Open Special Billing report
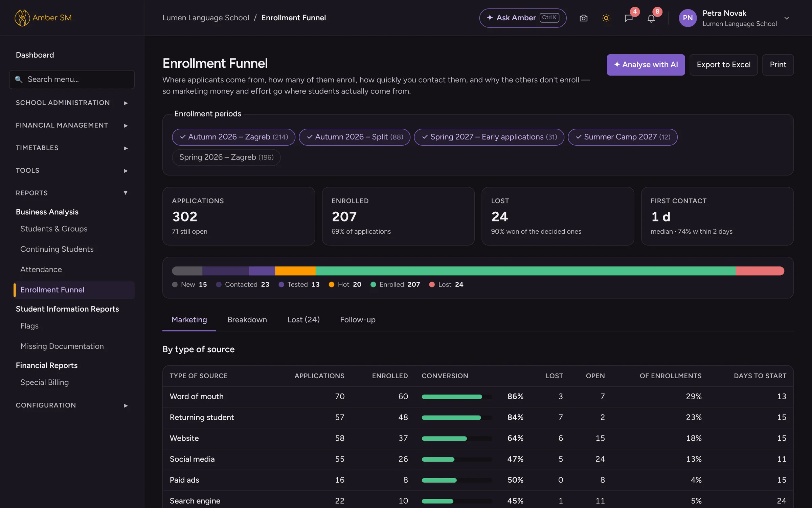The image size is (812, 508). 44,382
